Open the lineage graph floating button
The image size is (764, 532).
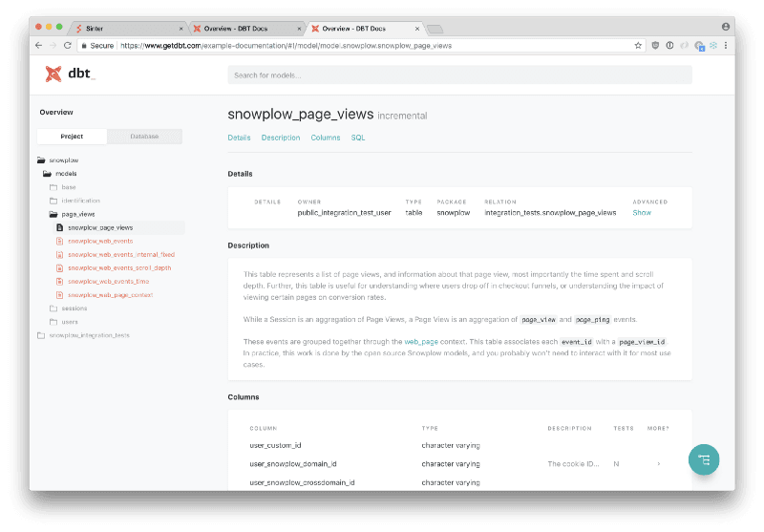[704, 459]
